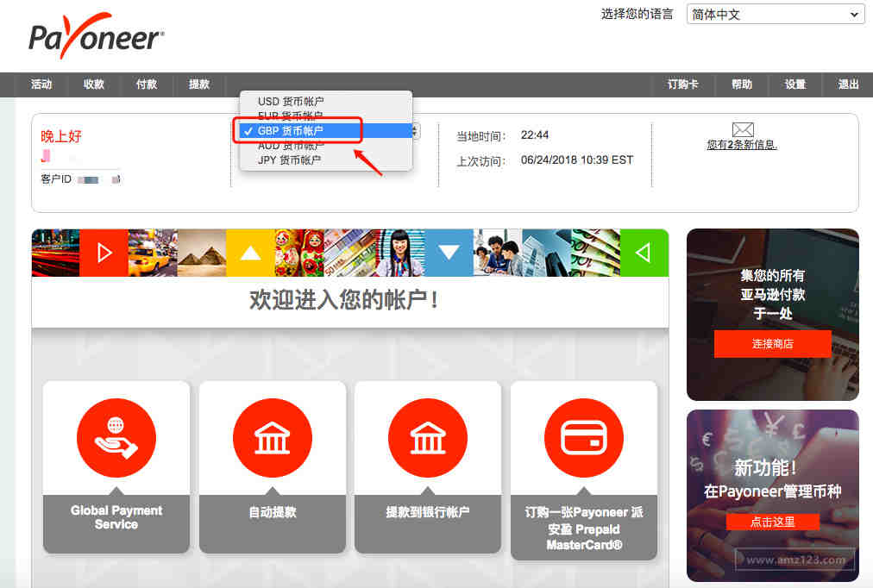Click the red 连接商店 button

click(x=772, y=344)
